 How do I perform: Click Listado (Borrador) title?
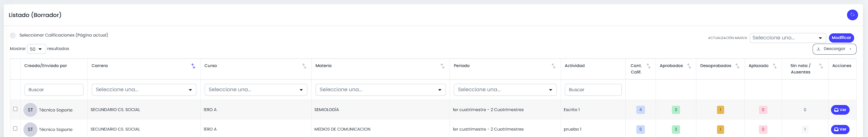click(35, 15)
